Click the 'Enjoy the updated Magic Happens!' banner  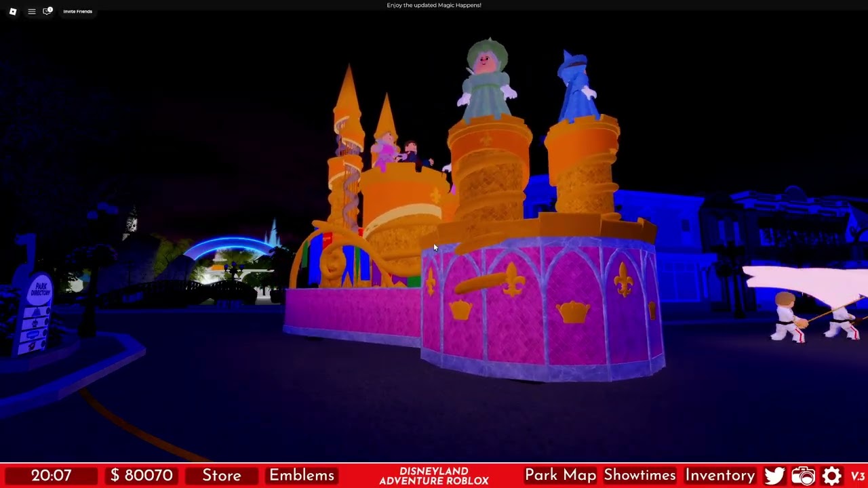[x=434, y=5]
